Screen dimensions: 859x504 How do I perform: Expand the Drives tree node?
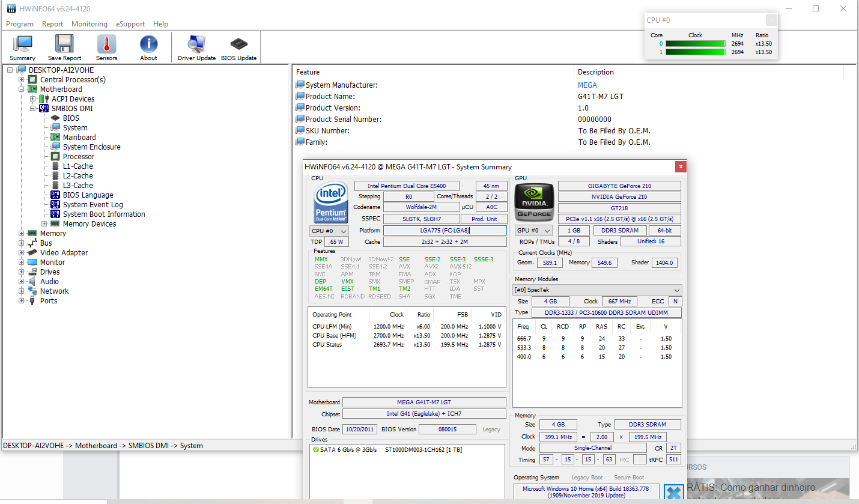tap(22, 272)
